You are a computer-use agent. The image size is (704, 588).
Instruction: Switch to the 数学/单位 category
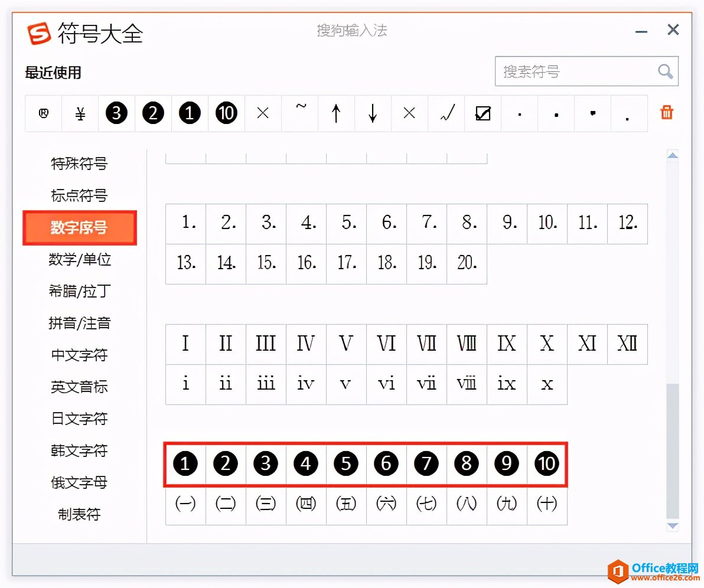80,259
